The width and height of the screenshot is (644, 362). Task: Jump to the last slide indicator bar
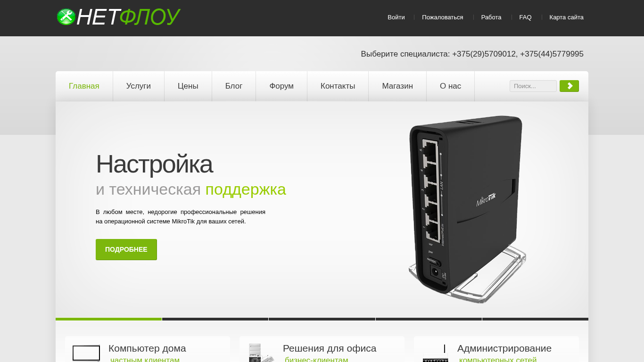535,319
